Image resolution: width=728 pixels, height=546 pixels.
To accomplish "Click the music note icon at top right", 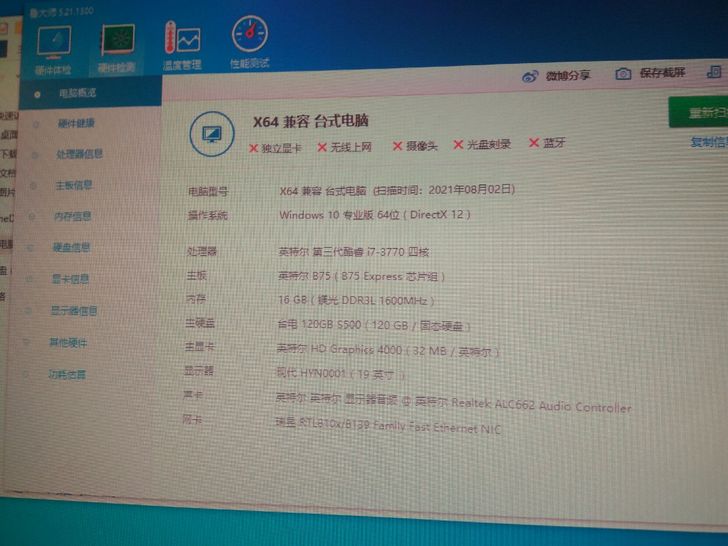I will coord(714,72).
